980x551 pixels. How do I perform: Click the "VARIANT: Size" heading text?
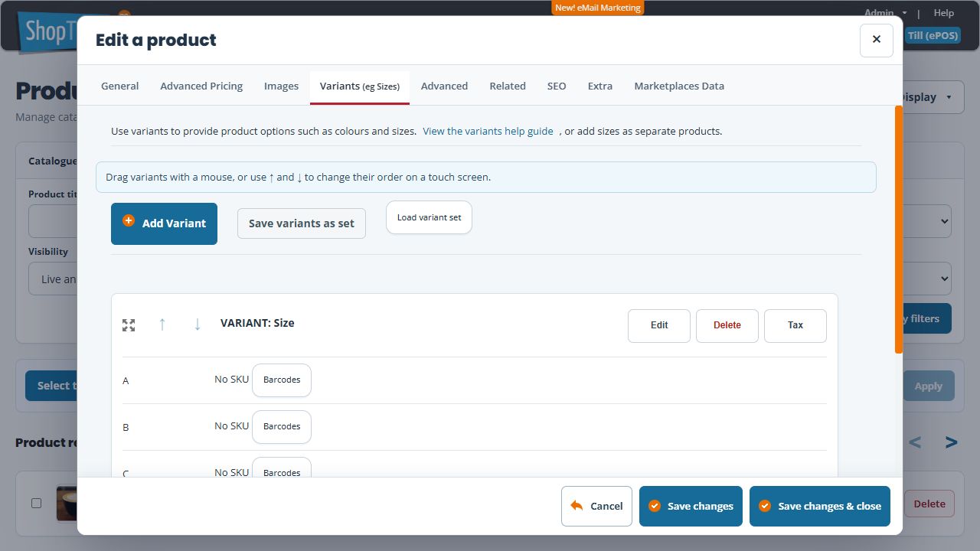coord(257,323)
